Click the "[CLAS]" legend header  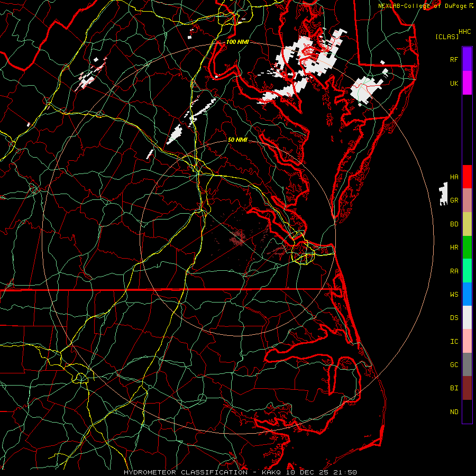pos(447,37)
